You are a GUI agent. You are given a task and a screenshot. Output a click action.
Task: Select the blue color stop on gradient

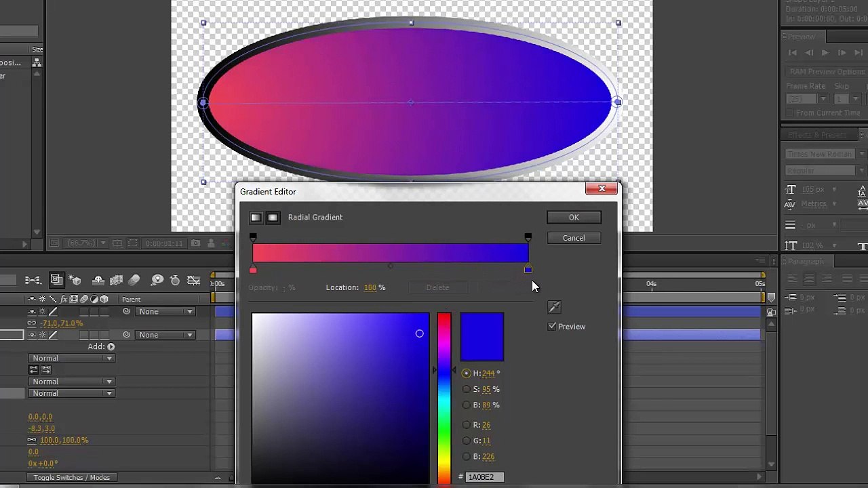click(x=528, y=270)
